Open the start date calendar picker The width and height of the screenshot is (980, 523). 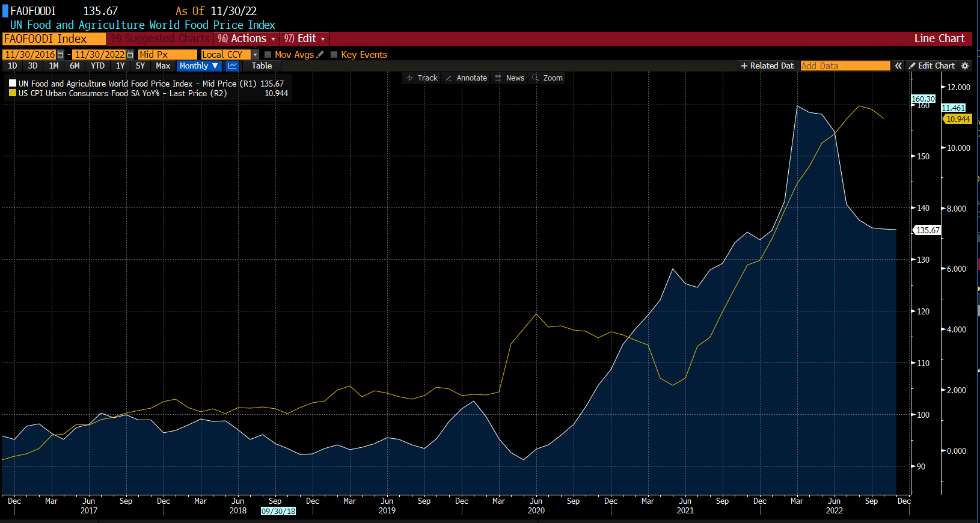[x=60, y=55]
